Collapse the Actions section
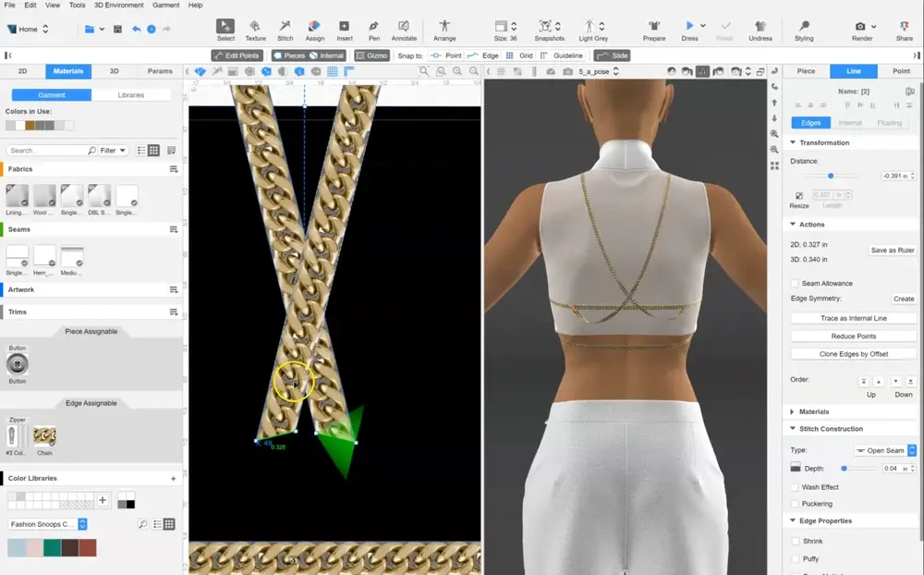The width and height of the screenshot is (924, 575). 792,224
